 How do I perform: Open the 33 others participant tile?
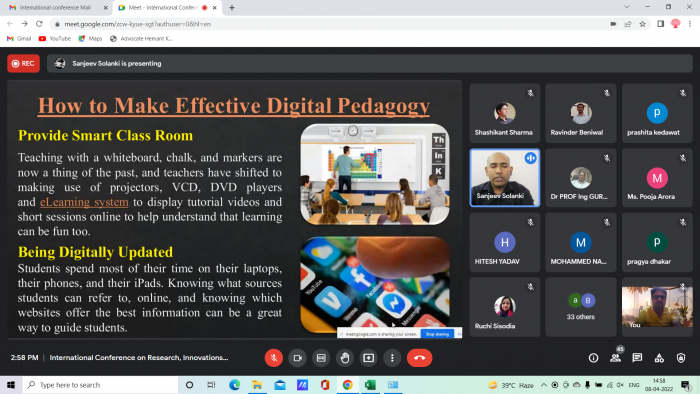point(580,307)
